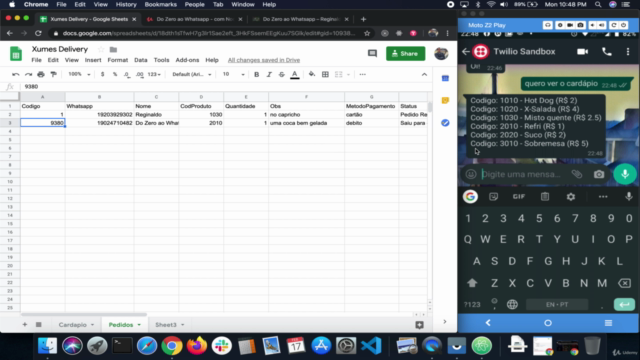Bookmark this page with the star icon

(x=367, y=33)
